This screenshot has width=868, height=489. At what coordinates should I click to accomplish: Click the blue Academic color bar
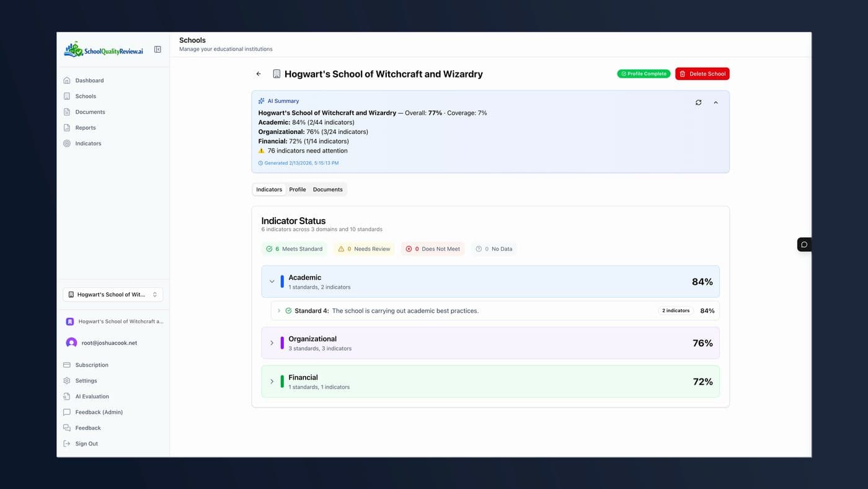tap(282, 282)
